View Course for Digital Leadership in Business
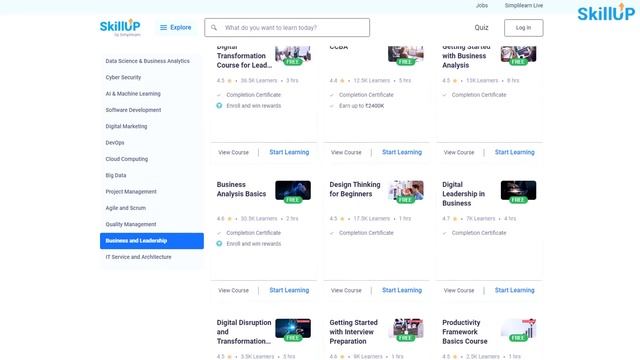This screenshot has height=360, width=640. point(459,290)
